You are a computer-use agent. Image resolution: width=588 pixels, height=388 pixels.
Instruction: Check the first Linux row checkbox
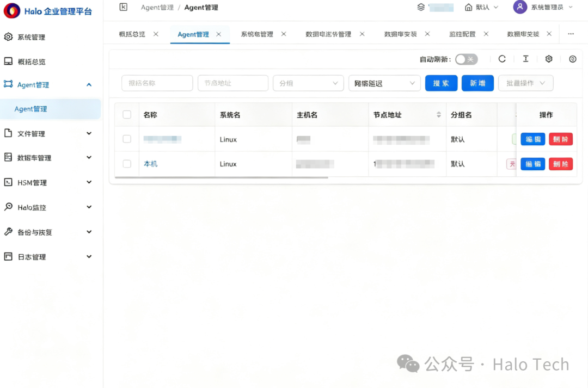pyautogui.click(x=127, y=139)
